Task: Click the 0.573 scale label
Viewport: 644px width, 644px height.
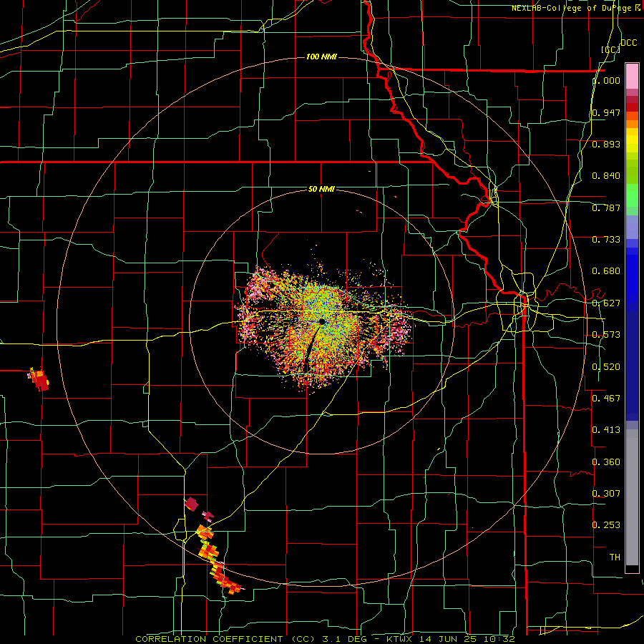Action: [606, 335]
